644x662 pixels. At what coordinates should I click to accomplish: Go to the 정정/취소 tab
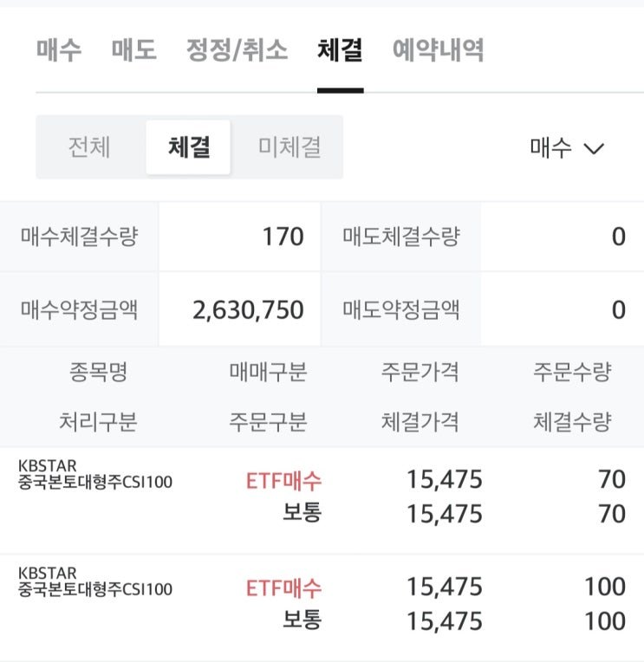(x=237, y=49)
